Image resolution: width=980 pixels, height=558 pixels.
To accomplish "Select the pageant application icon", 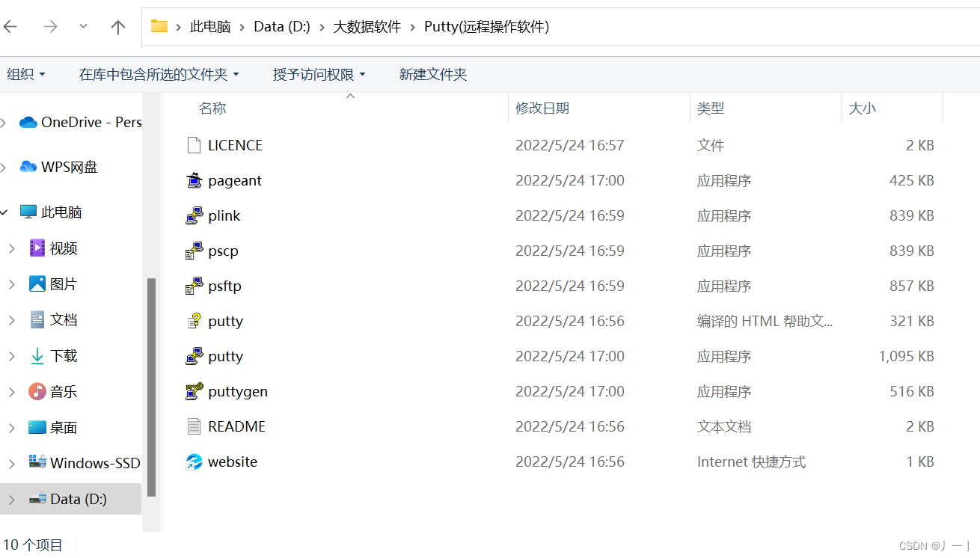I will point(195,180).
